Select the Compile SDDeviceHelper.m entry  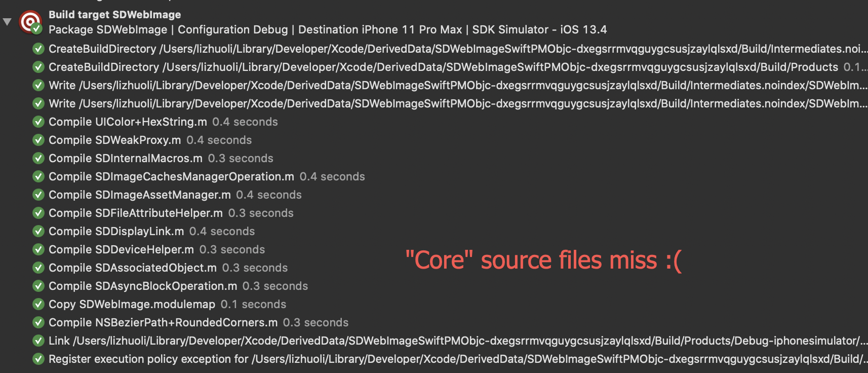pos(121,249)
